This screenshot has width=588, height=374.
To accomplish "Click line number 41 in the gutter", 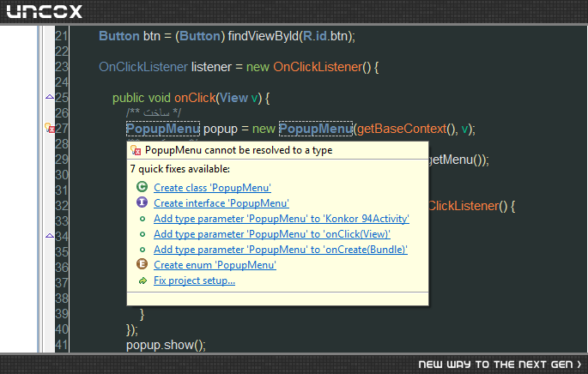I will (62, 345).
